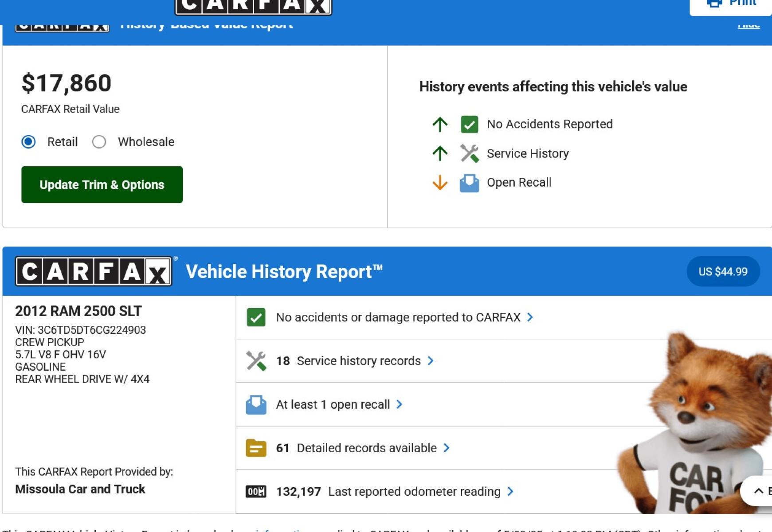Click the Service History value event label
The height and width of the screenshot is (532, 772).
[x=528, y=153]
